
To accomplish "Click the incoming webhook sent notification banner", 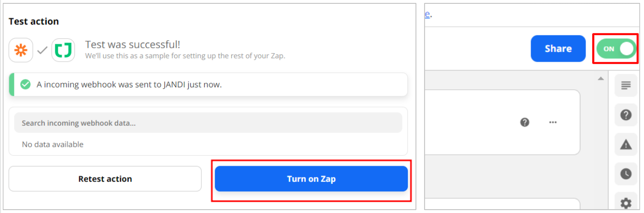I will (x=208, y=84).
